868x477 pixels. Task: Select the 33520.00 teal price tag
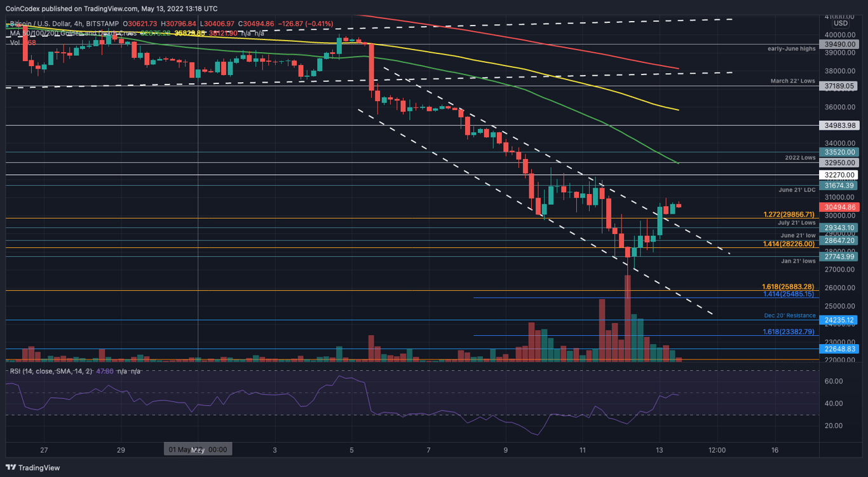click(839, 152)
